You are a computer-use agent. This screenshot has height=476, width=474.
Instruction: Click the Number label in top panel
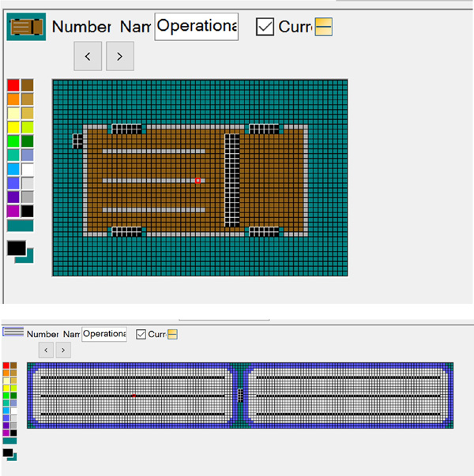pyautogui.click(x=81, y=27)
